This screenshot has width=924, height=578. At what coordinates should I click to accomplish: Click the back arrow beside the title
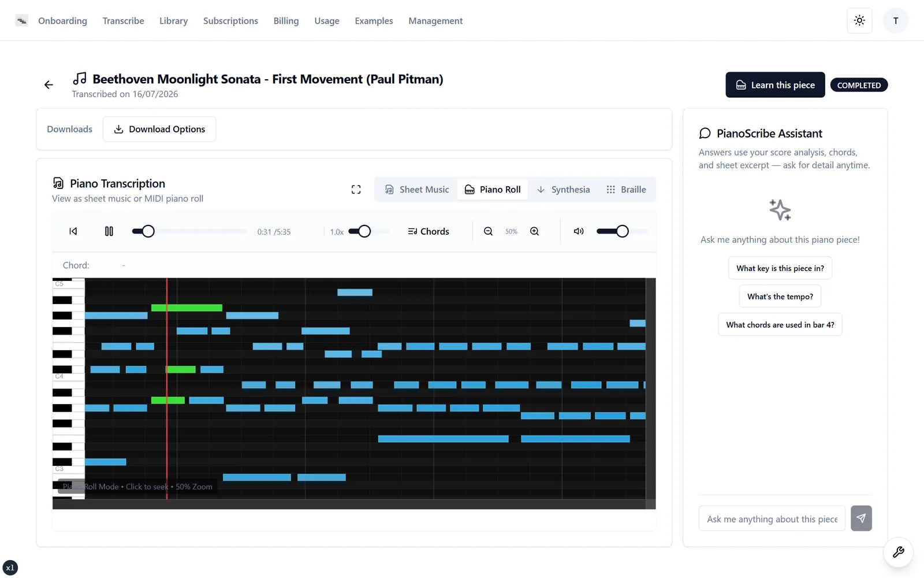49,85
